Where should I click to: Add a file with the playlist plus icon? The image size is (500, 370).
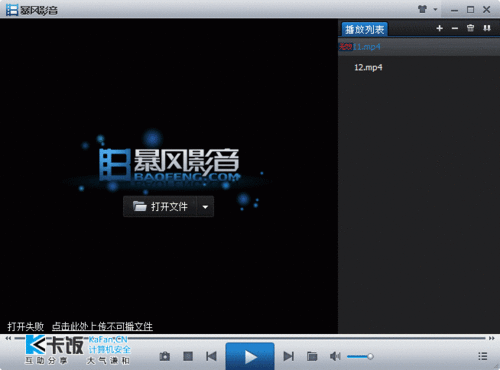click(x=439, y=28)
